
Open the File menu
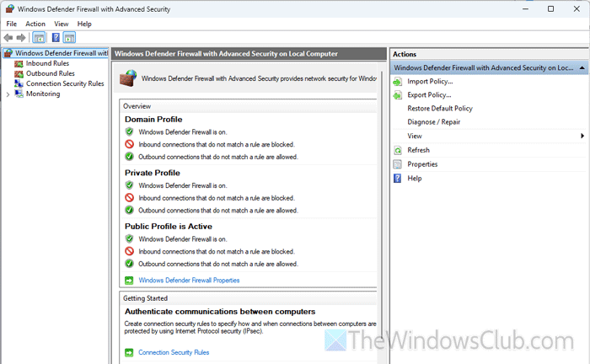[12, 24]
